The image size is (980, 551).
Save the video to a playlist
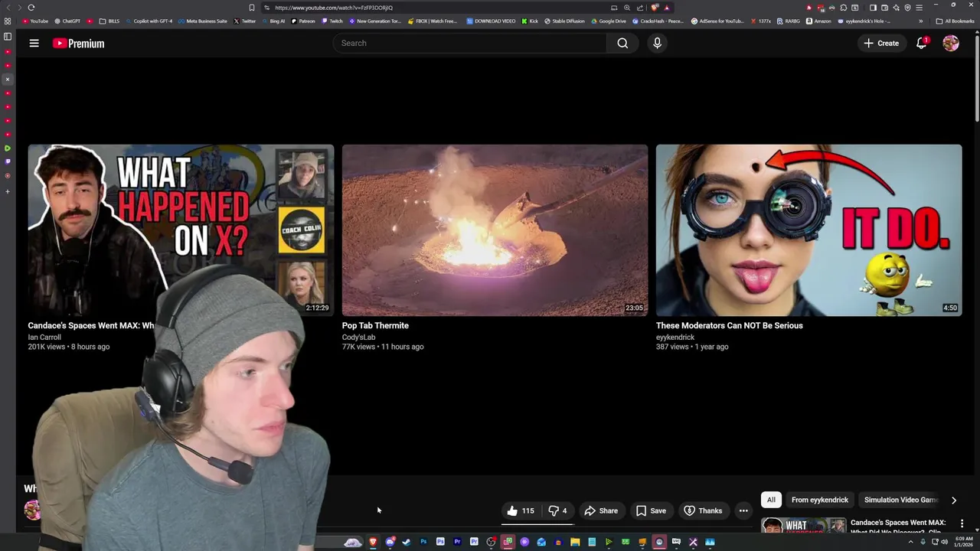coord(652,510)
